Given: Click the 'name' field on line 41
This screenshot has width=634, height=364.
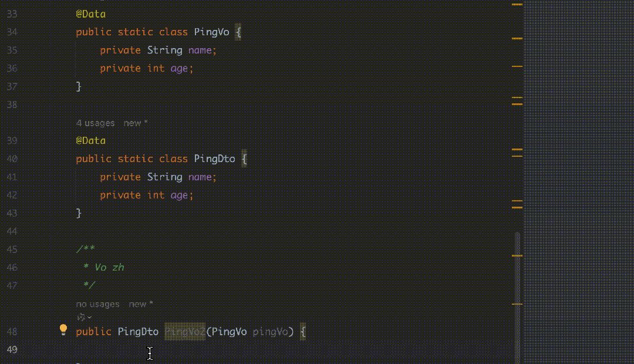Looking at the screenshot, I should [200, 177].
